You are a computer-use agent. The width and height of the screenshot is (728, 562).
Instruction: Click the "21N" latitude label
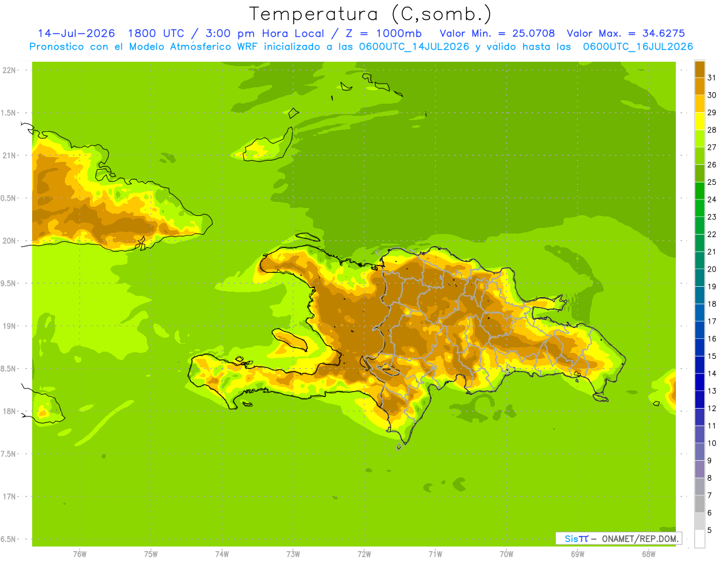click(8, 155)
